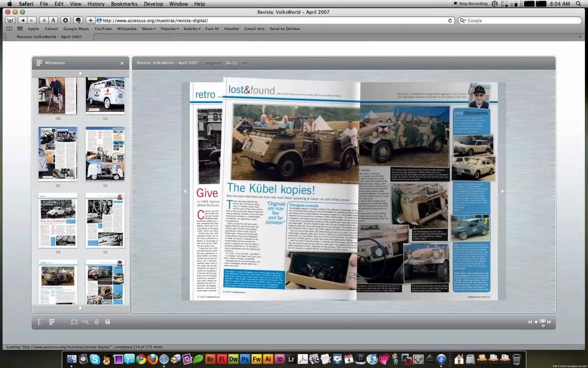
Task: Print the magazine pages
Action: 97,322
